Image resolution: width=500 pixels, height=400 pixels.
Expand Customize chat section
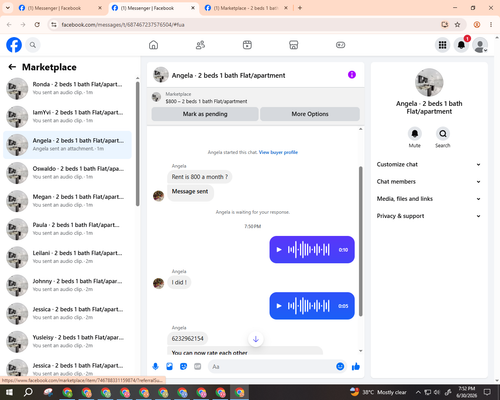click(x=429, y=164)
